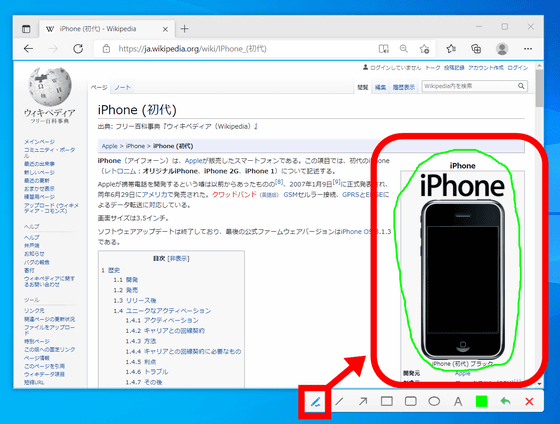The height and width of the screenshot is (424, 560).
Task: Open the 最近の出来事 sidebar link
Action: point(39,164)
